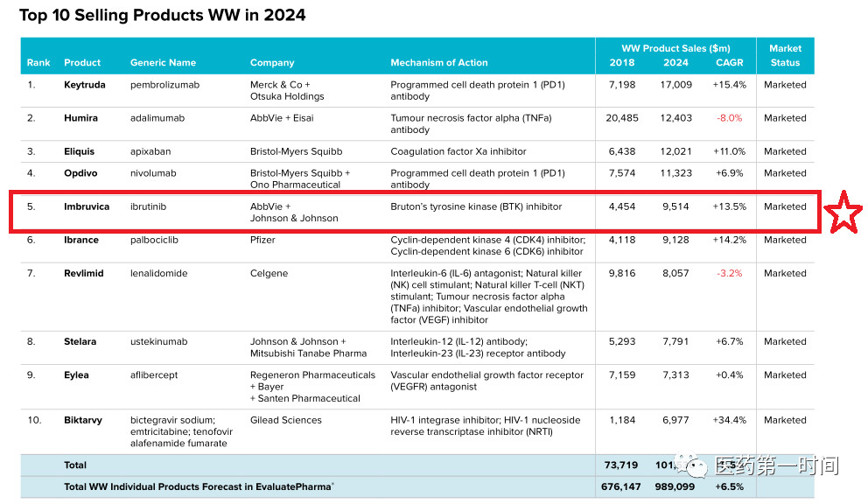Select the Keytruda product name
Image resolution: width=868 pixels, height=504 pixels.
tap(84, 85)
